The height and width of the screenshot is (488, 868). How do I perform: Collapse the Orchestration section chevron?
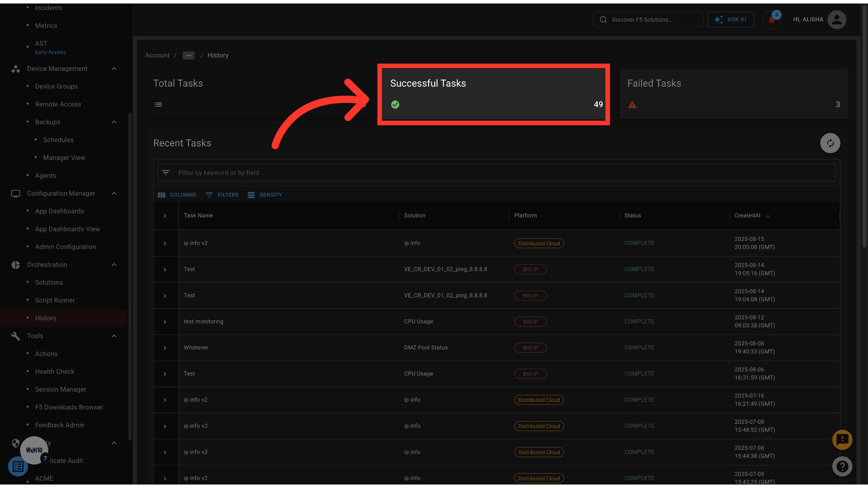(114, 265)
